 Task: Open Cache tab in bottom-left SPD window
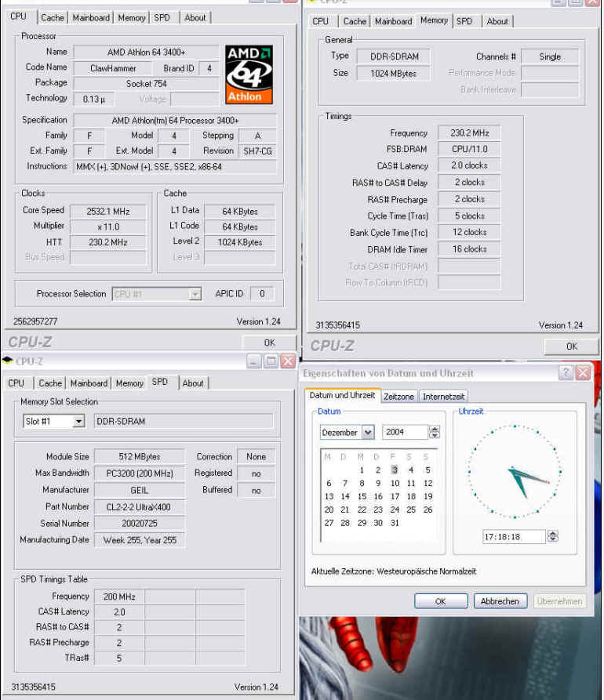(x=50, y=383)
